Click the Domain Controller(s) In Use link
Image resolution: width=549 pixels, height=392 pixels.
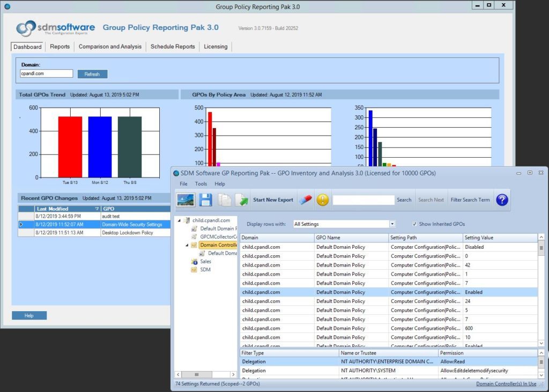pos(506,384)
